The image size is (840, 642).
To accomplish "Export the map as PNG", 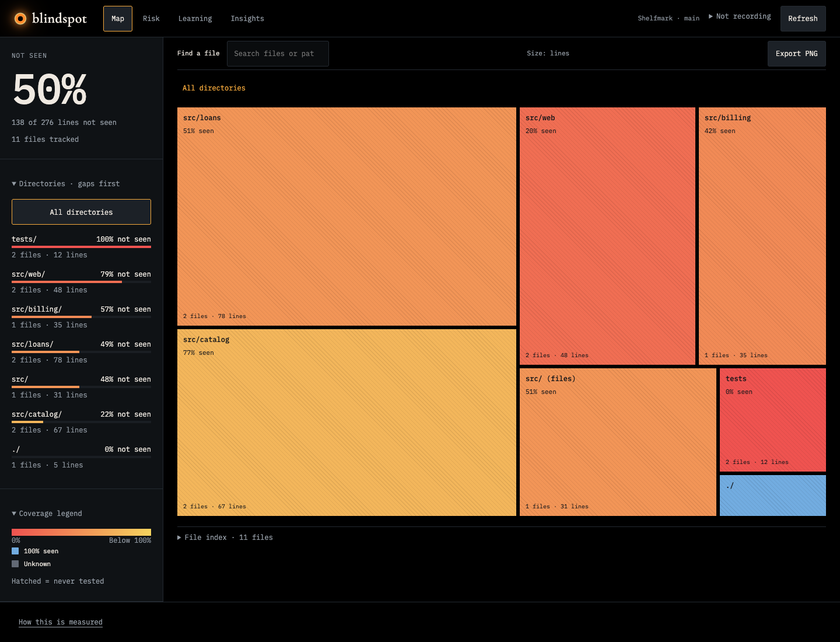I will coord(796,54).
